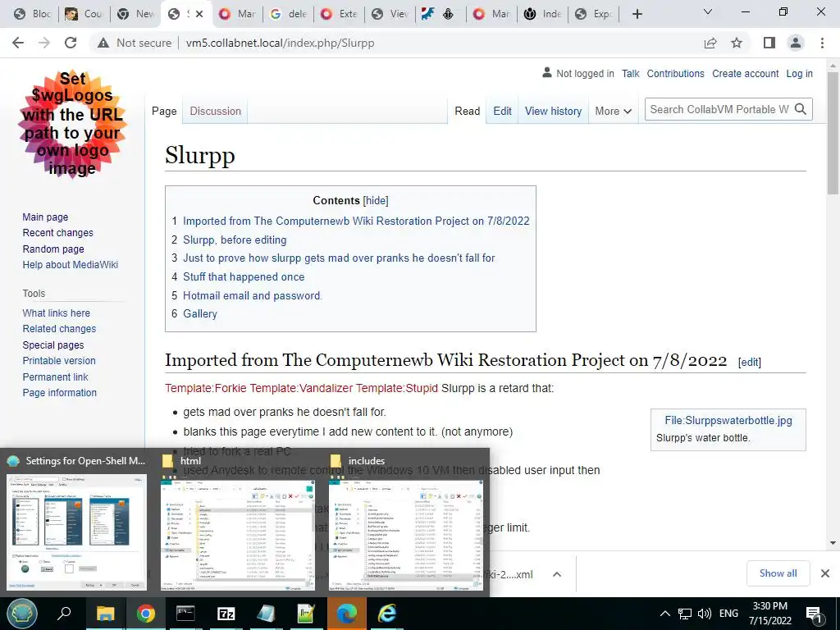Open the notification center icon
Image resolution: width=840 pixels, height=630 pixels.
tap(815, 614)
